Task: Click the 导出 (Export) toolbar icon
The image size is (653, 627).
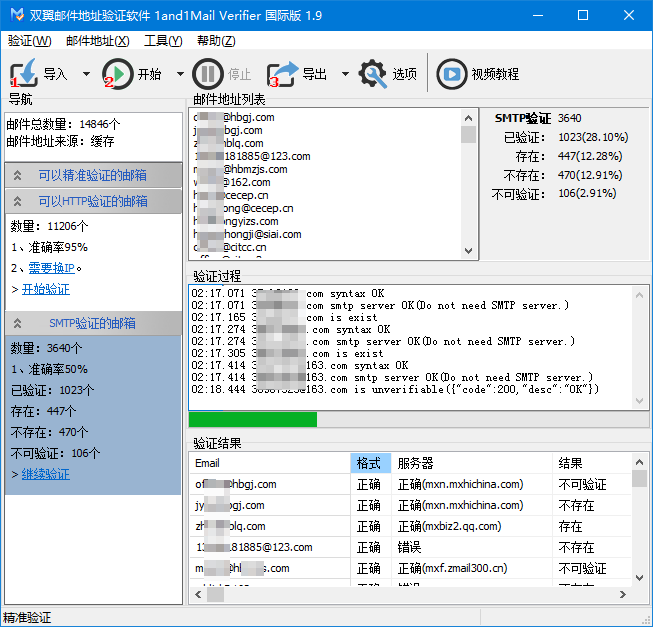Action: (x=283, y=73)
